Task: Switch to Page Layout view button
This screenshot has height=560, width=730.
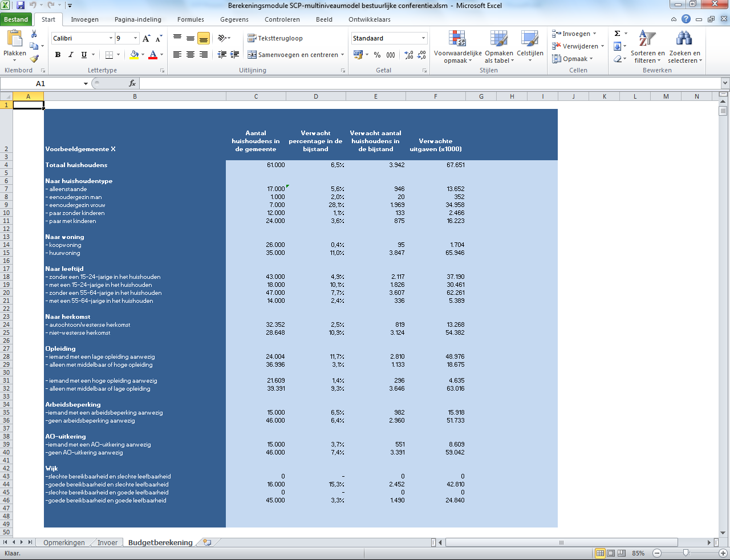Action: [x=610, y=553]
